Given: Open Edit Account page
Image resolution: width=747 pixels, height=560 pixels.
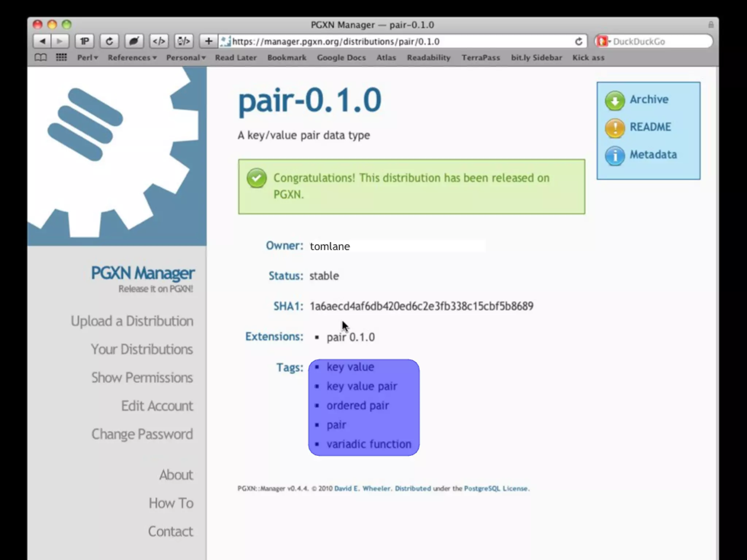Looking at the screenshot, I should click(157, 406).
